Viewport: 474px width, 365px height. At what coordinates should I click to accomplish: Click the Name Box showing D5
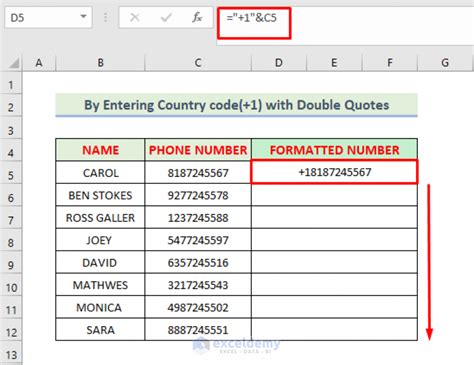(48, 17)
